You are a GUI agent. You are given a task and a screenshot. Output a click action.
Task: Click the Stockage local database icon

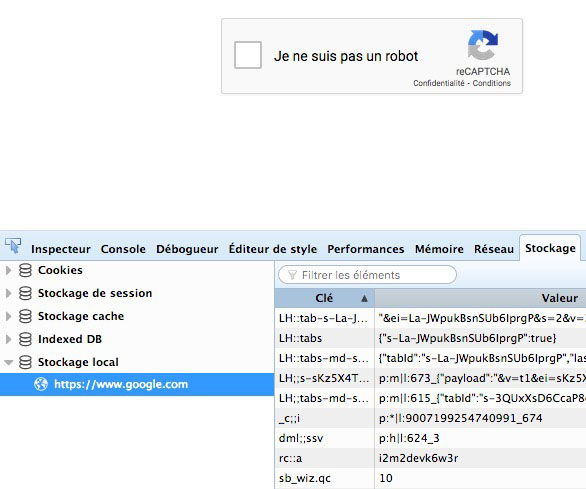click(25, 362)
